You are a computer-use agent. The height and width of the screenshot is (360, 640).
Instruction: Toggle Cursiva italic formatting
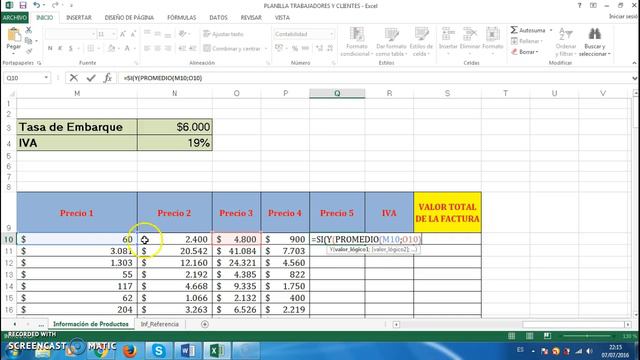coord(60,48)
